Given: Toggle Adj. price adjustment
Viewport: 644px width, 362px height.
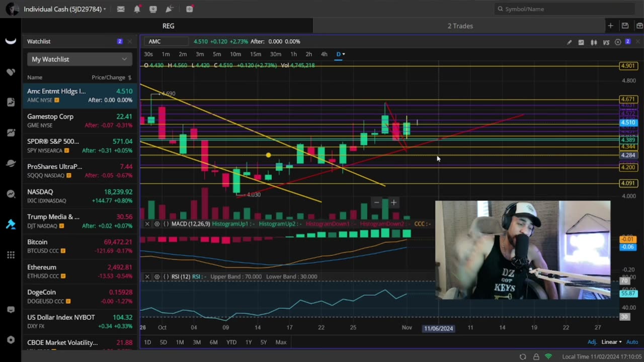Looking at the screenshot, I should (x=592, y=342).
